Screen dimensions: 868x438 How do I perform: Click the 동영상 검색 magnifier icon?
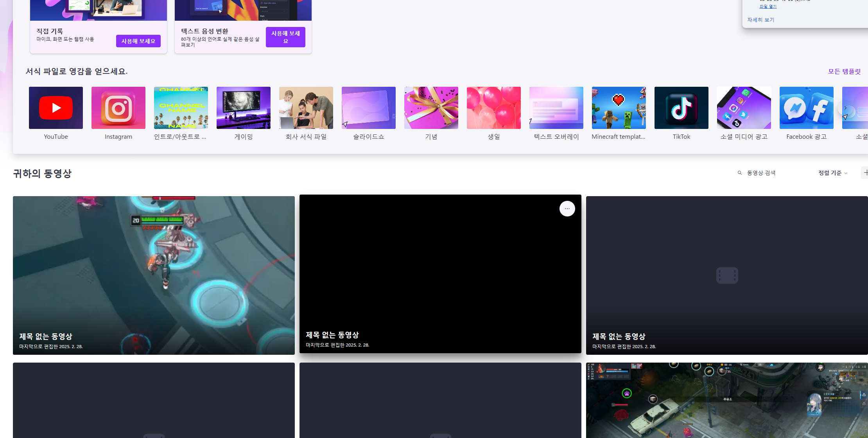click(739, 173)
